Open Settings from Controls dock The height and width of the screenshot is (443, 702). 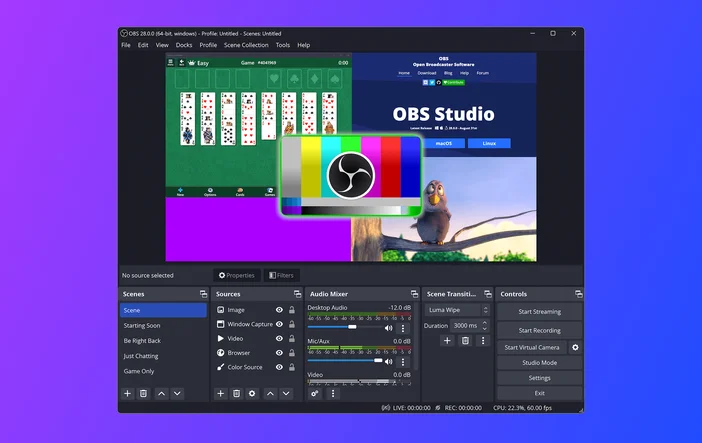(x=539, y=378)
